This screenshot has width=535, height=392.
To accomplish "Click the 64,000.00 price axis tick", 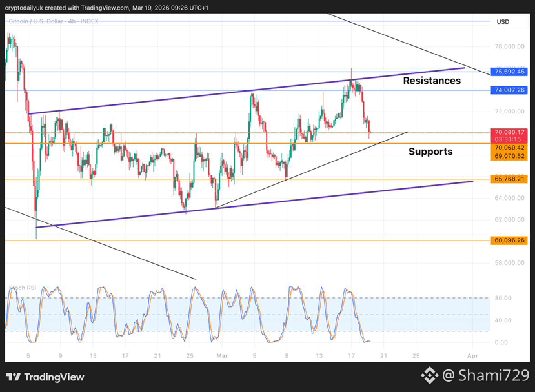I will pyautogui.click(x=509, y=198).
